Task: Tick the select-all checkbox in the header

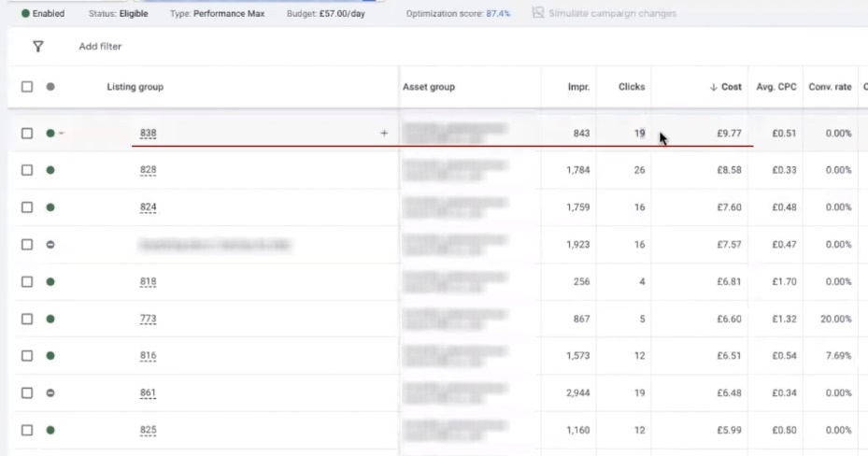Action: 27,87
